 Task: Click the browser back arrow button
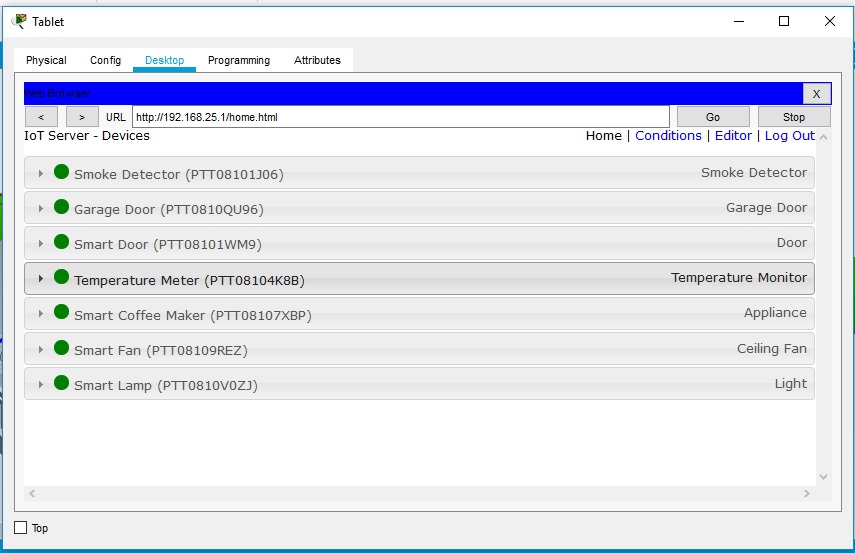41,117
